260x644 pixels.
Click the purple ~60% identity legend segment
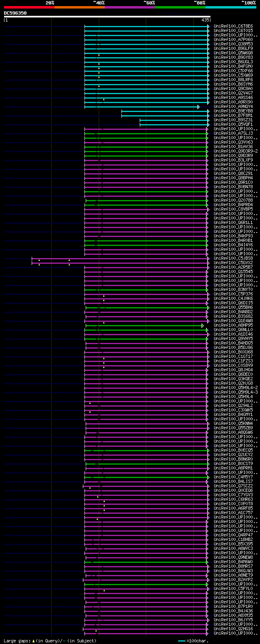point(130,7)
